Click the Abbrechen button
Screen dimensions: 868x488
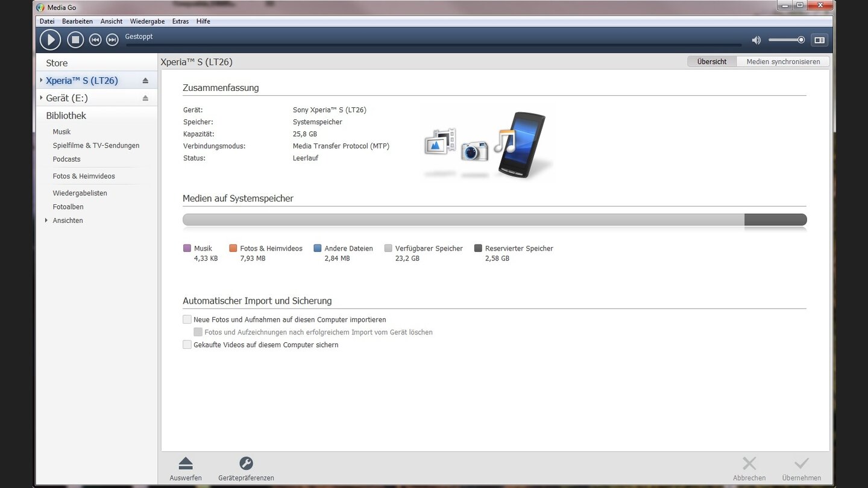point(749,469)
